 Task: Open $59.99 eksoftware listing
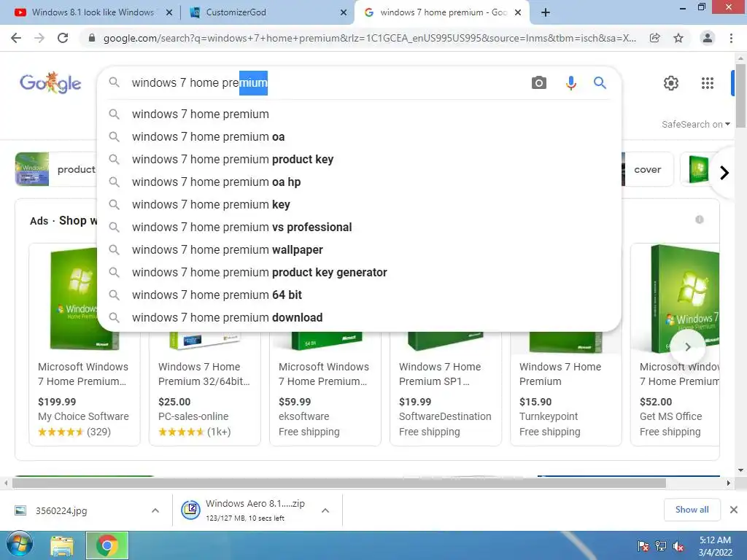click(325, 388)
